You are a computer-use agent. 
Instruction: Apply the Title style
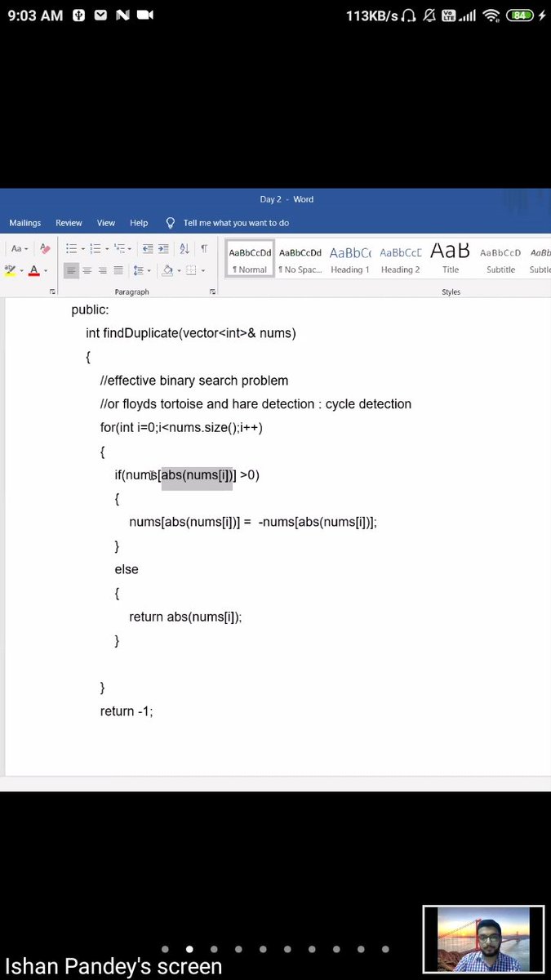click(x=451, y=259)
